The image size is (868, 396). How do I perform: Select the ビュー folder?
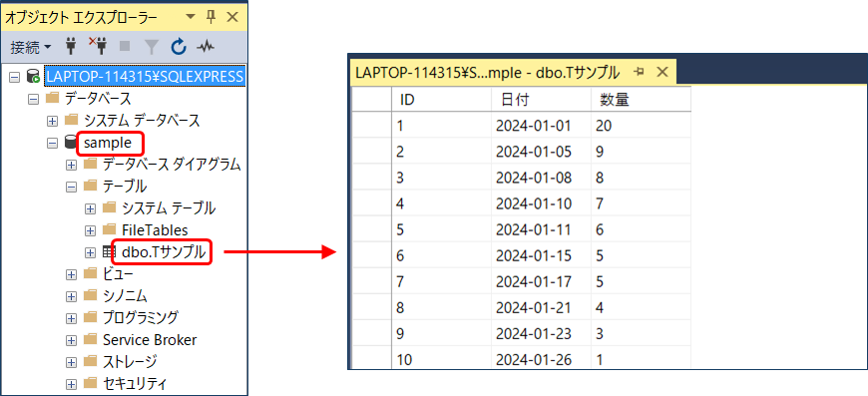tap(118, 273)
